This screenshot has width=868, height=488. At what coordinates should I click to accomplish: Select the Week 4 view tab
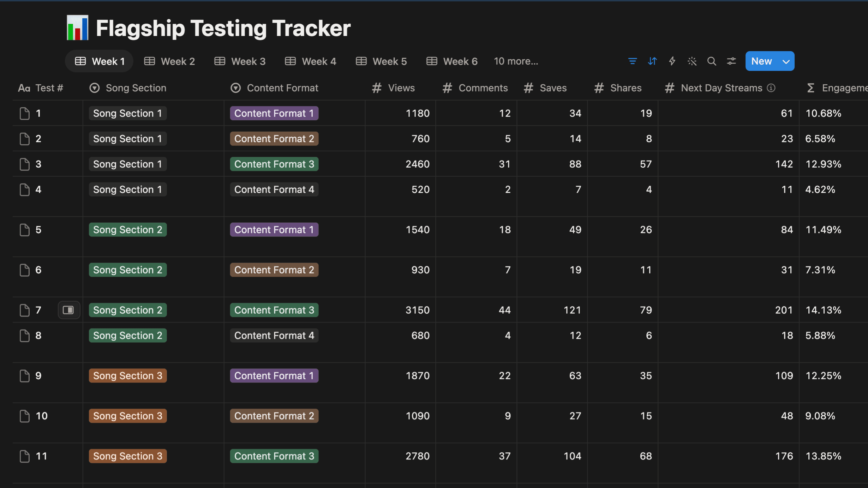tap(311, 61)
